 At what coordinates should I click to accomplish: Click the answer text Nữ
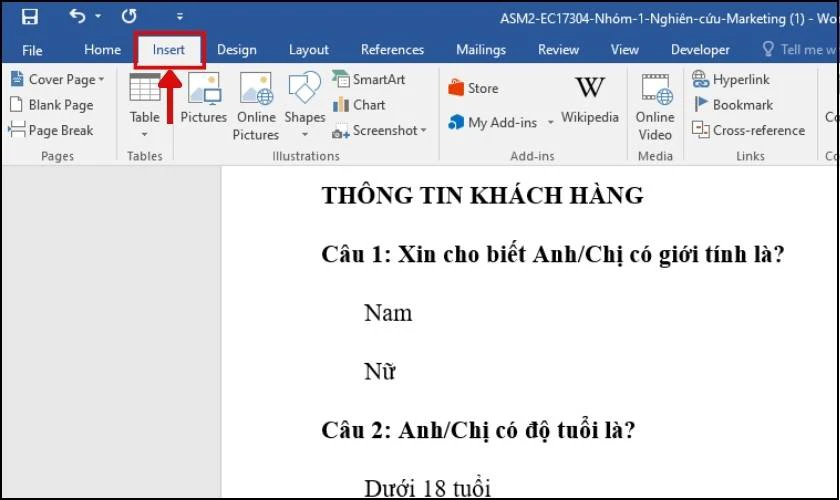pos(380,371)
